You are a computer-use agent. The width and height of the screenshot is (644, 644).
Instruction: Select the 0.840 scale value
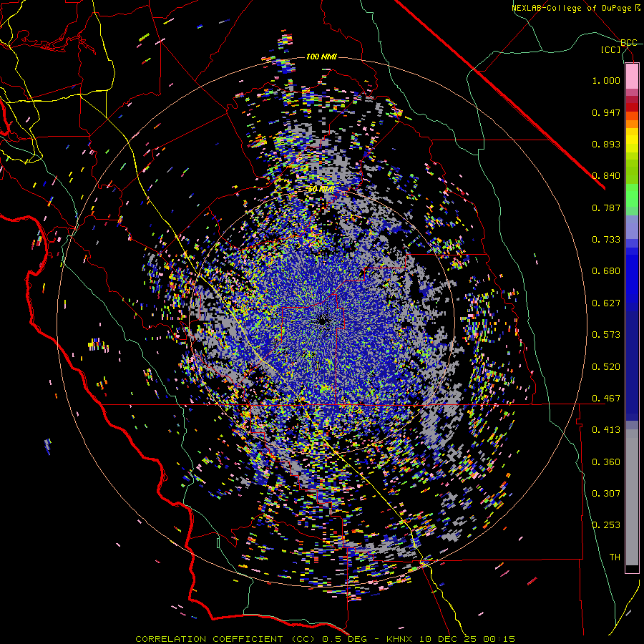pos(606,176)
